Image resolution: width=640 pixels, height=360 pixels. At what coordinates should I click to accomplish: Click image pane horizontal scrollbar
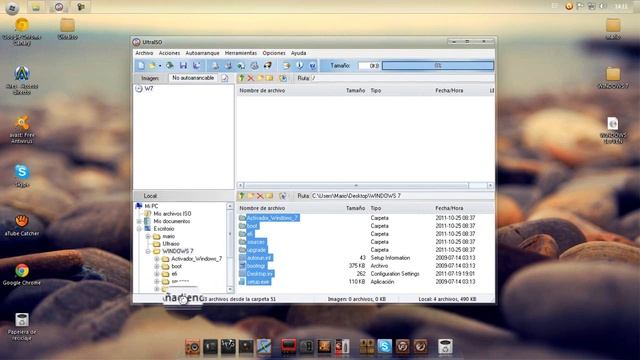coord(356,186)
